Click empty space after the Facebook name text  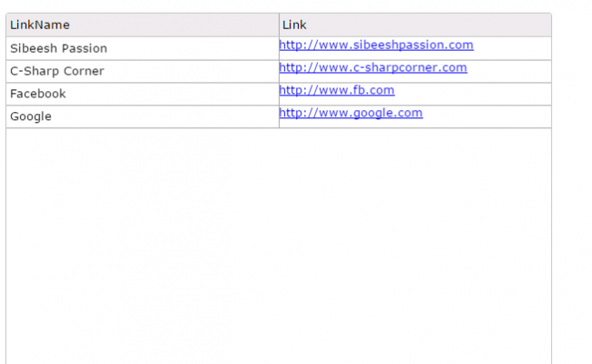172,94
